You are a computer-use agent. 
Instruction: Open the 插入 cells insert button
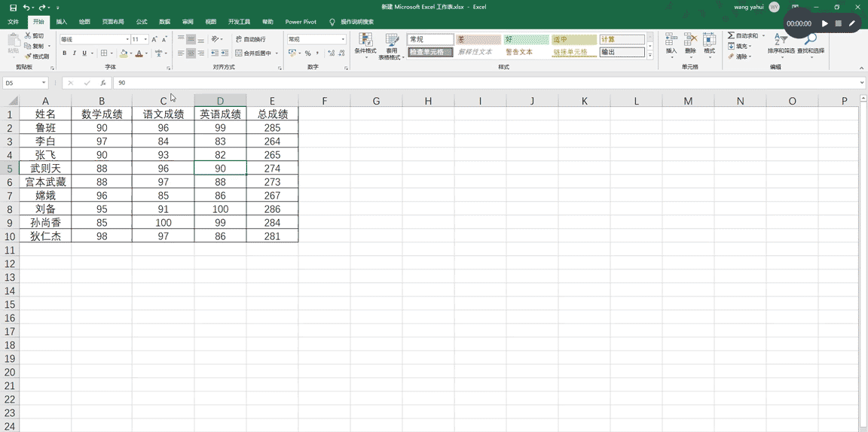(671, 44)
